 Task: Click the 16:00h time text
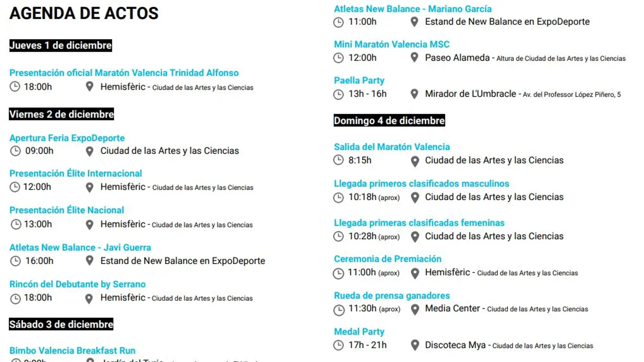tap(39, 261)
